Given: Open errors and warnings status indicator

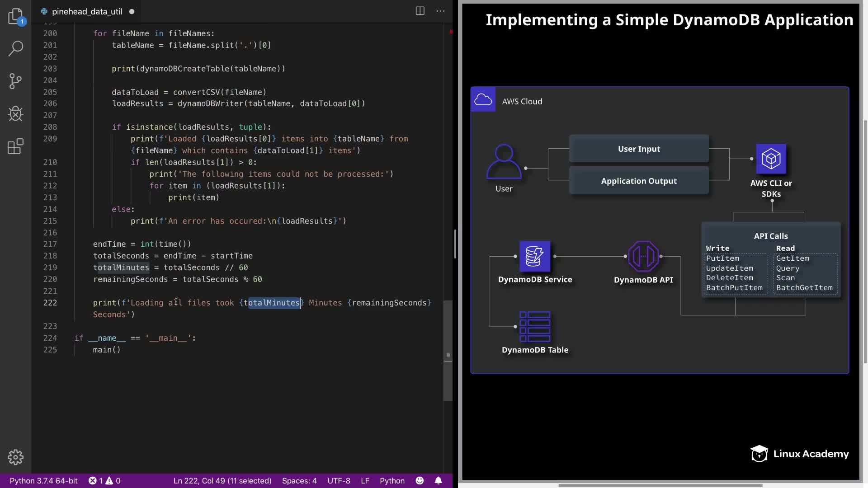Looking at the screenshot, I should click(104, 481).
